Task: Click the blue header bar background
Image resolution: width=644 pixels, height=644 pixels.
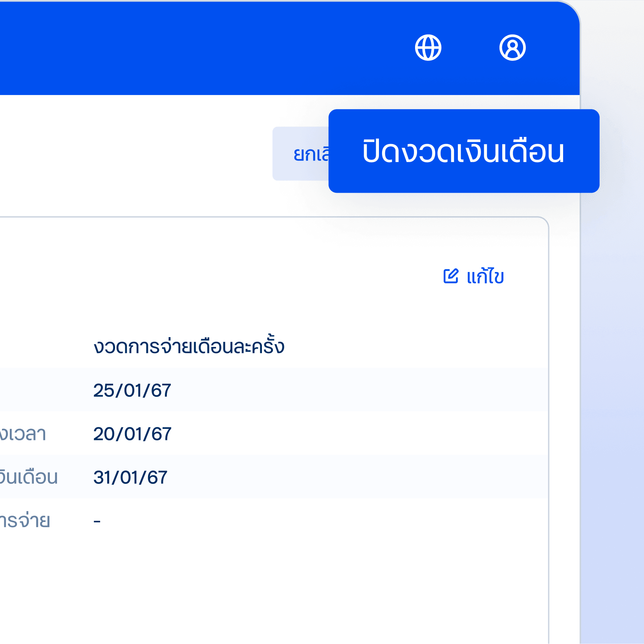Action: tap(196, 48)
